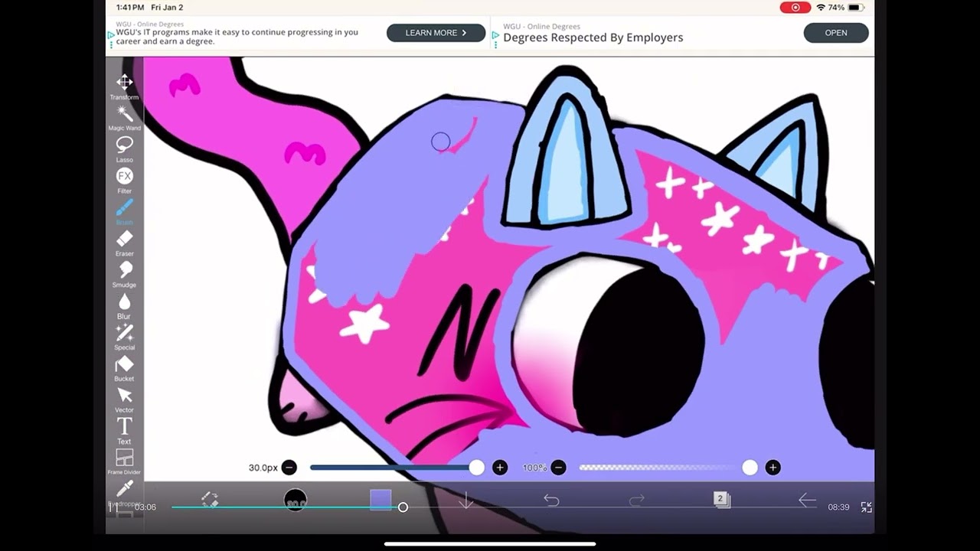Click the opacity slider handle
980x551 pixels.
pyautogui.click(x=750, y=468)
